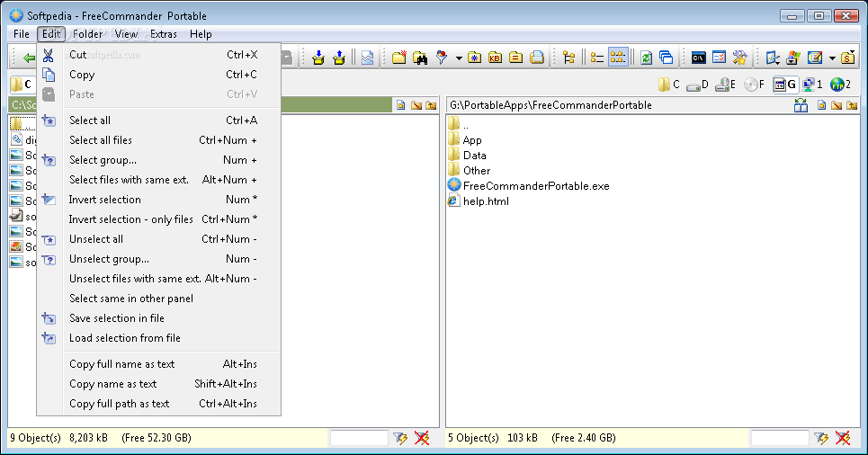
Task: Switch right panel to drive C
Action: pos(668,85)
